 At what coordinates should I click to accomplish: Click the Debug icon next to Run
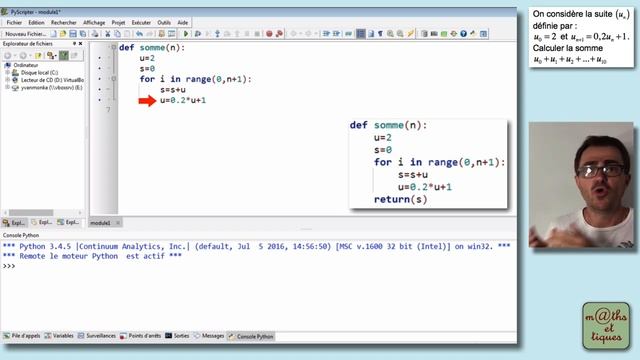[198, 34]
